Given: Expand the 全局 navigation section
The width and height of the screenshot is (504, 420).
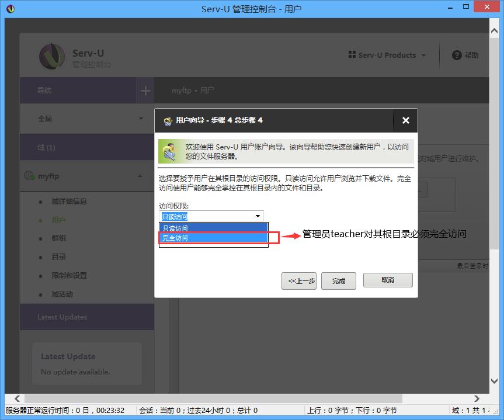Looking at the screenshot, I should click(x=87, y=119).
